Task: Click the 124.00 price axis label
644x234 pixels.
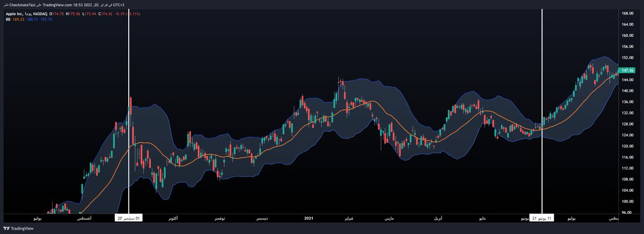Action: (x=628, y=135)
